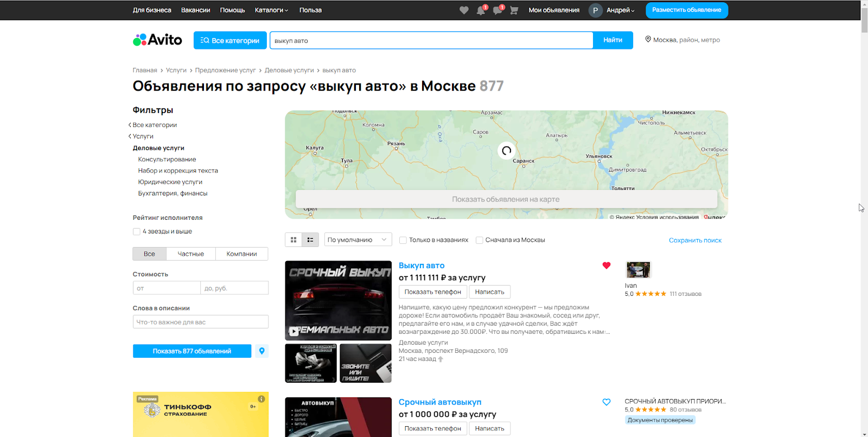
Task: Click Написать for Срочный автовыкуп listing
Action: click(x=490, y=429)
